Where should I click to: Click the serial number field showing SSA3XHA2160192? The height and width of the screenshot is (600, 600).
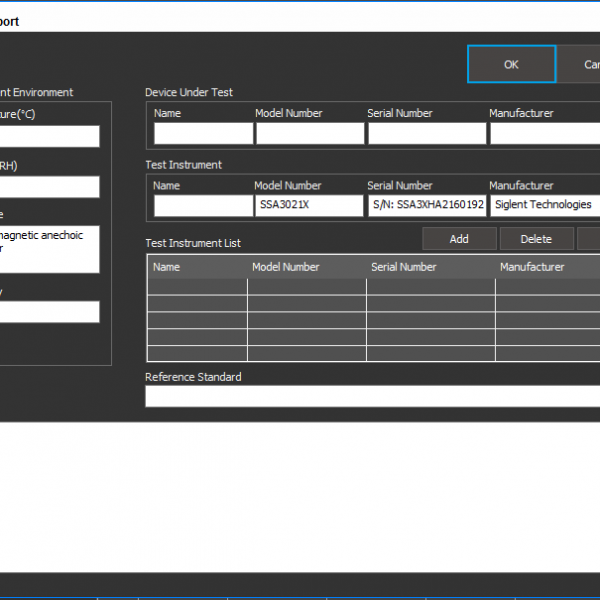tap(426, 205)
